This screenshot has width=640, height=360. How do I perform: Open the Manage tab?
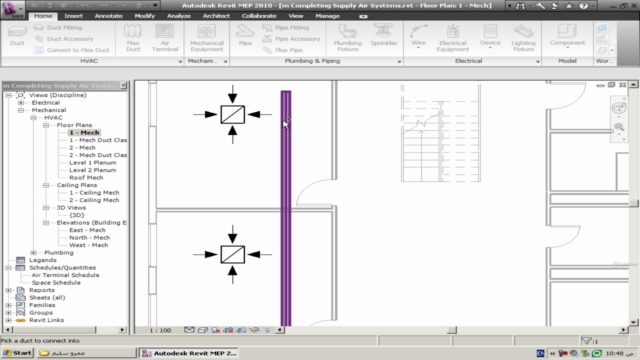coord(327,16)
